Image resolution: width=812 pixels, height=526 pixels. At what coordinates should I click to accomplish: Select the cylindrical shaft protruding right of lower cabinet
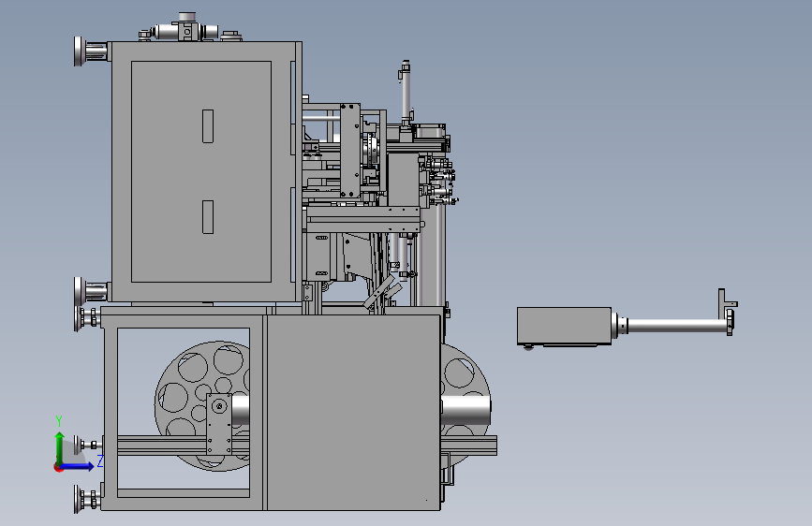[x=465, y=411]
